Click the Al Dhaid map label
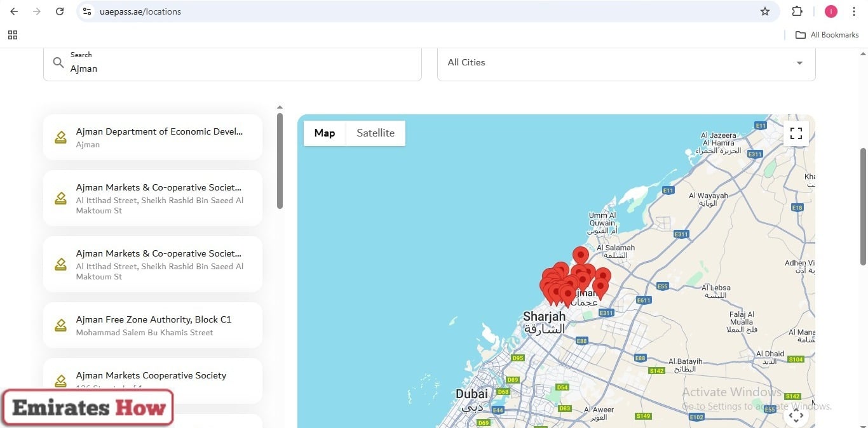 770,358
